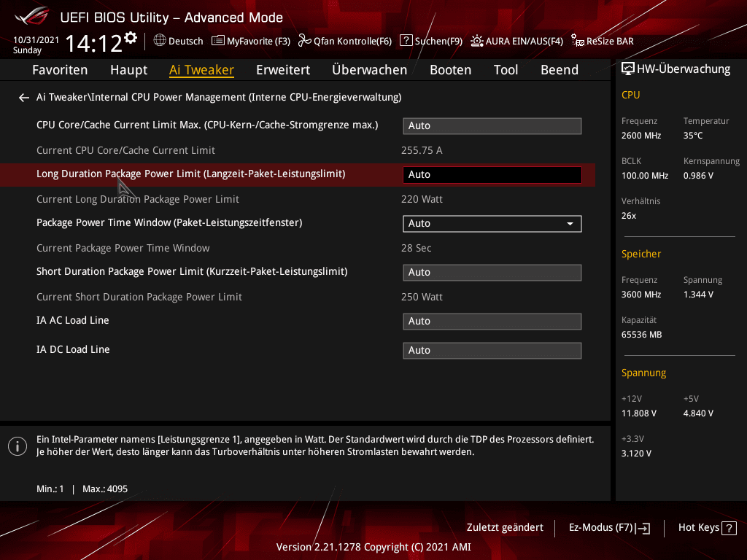Click CPU frequency 2600 MHz value
The image size is (747, 560).
641,136
